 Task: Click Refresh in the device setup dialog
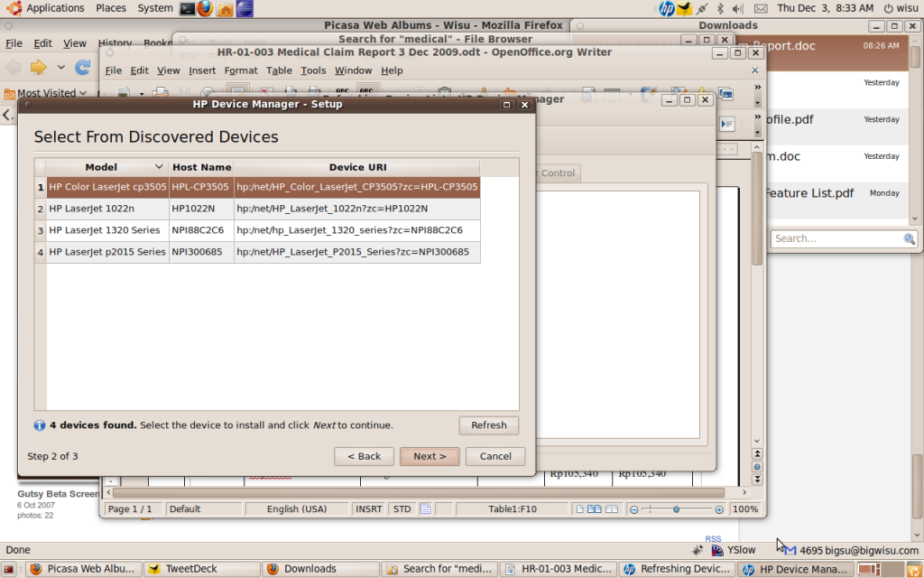[488, 425]
